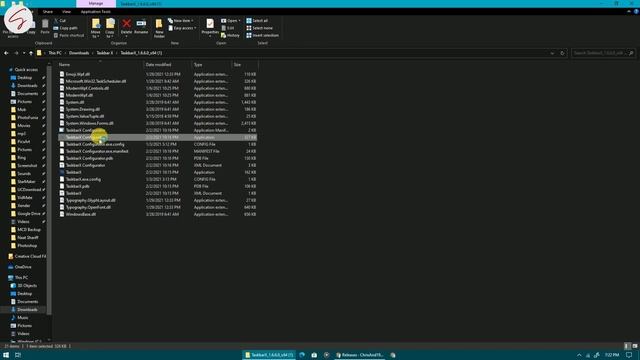
Task: Create a New folder from the ribbon
Action: click(x=159, y=28)
